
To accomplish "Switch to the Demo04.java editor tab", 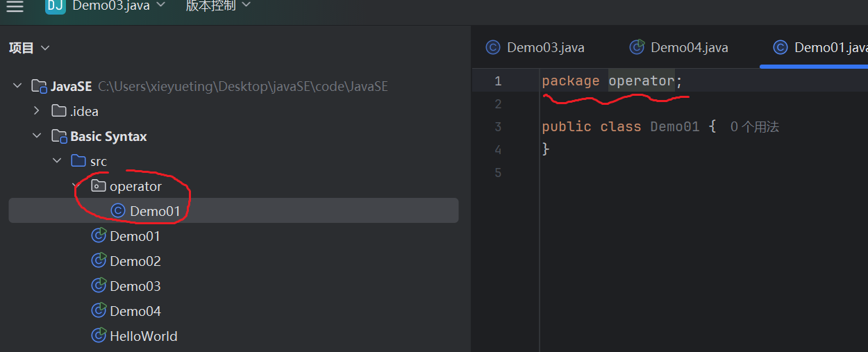I will pos(679,47).
